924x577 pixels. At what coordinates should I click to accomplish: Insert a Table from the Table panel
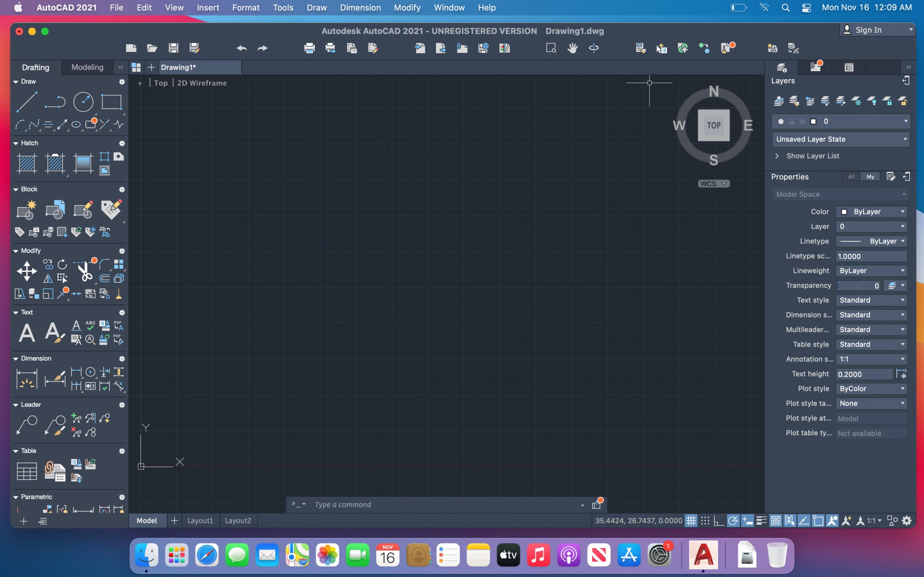click(26, 471)
